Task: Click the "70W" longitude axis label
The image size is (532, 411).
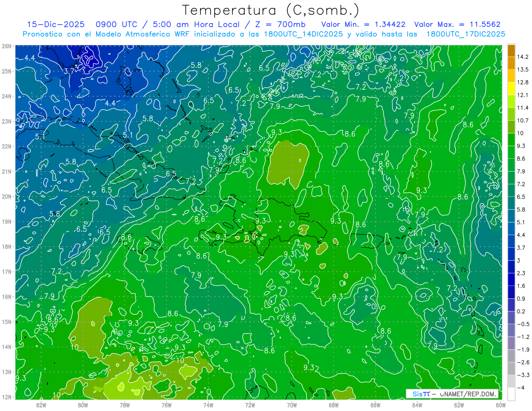Action: (292, 405)
